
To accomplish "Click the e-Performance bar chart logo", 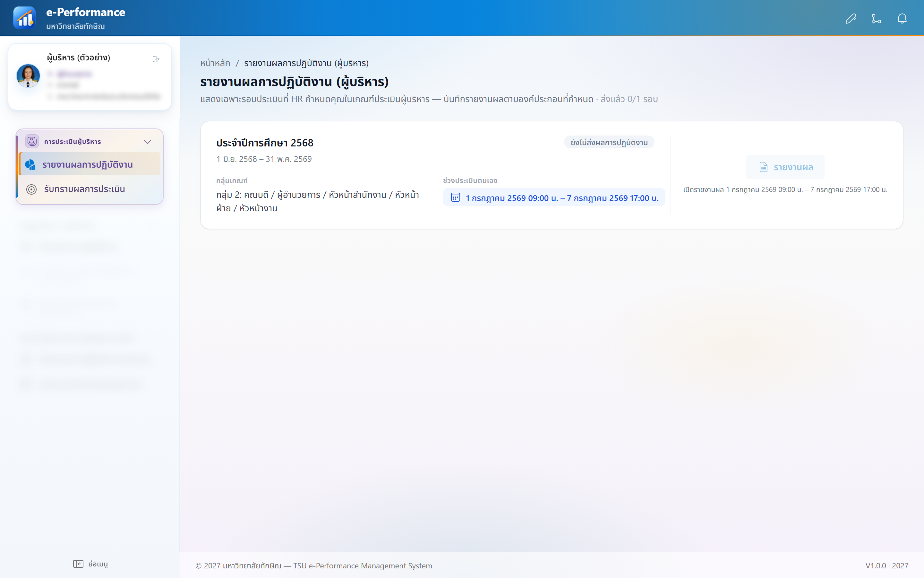I will pos(24,18).
